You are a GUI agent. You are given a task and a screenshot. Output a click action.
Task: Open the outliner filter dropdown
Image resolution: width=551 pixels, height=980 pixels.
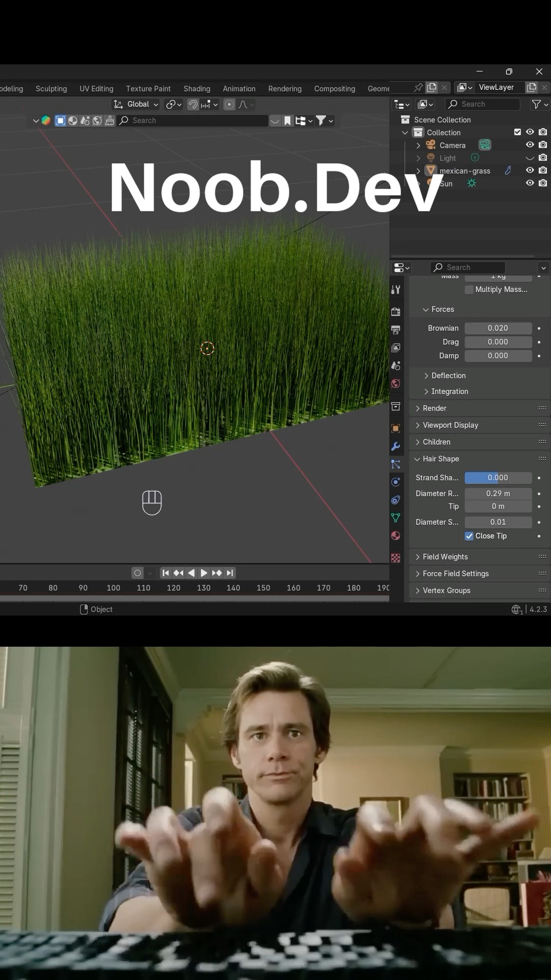point(539,104)
